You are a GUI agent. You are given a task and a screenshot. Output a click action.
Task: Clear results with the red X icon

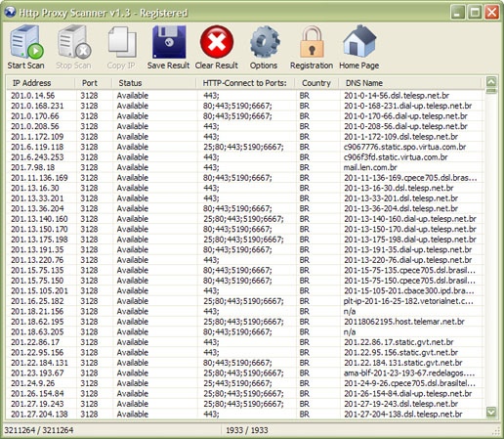[x=217, y=42]
